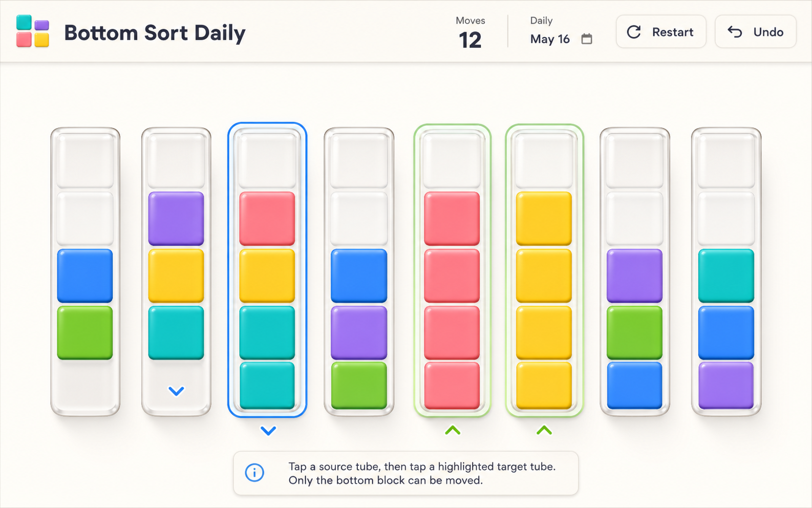This screenshot has width=812, height=508.
Task: Deselect the blue-outlined source tube
Action: 267,270
